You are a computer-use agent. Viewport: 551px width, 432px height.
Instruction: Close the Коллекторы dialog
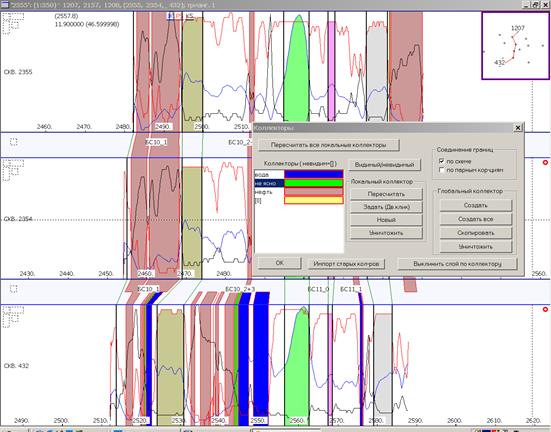518,128
